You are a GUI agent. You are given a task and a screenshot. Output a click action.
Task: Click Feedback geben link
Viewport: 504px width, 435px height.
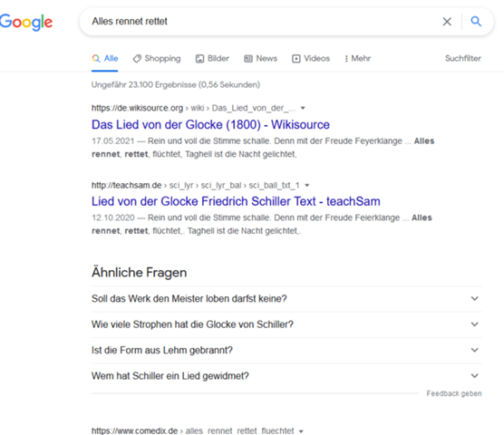tap(454, 393)
